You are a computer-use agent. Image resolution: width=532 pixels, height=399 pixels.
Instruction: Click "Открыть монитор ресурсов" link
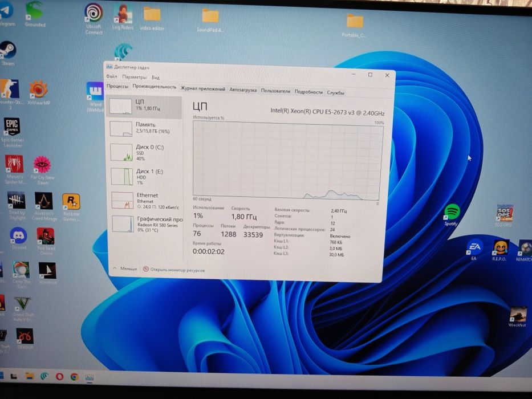pos(174,270)
